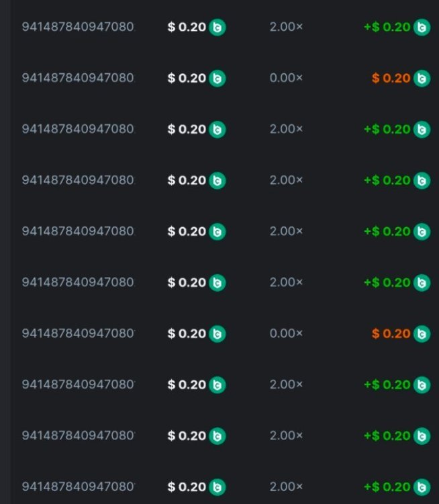Open the bet ID of the first losing bet
Screen dimensions: 439x504
[78, 79]
